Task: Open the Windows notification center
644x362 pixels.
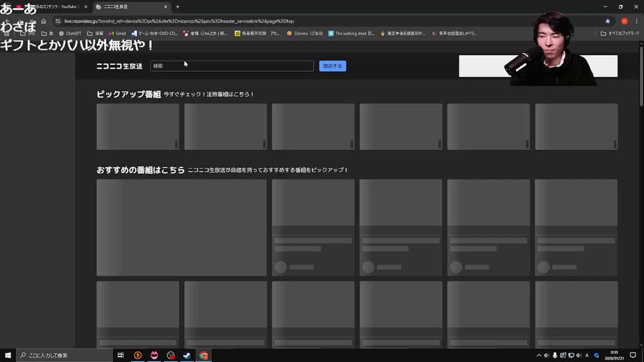Action: point(633,355)
